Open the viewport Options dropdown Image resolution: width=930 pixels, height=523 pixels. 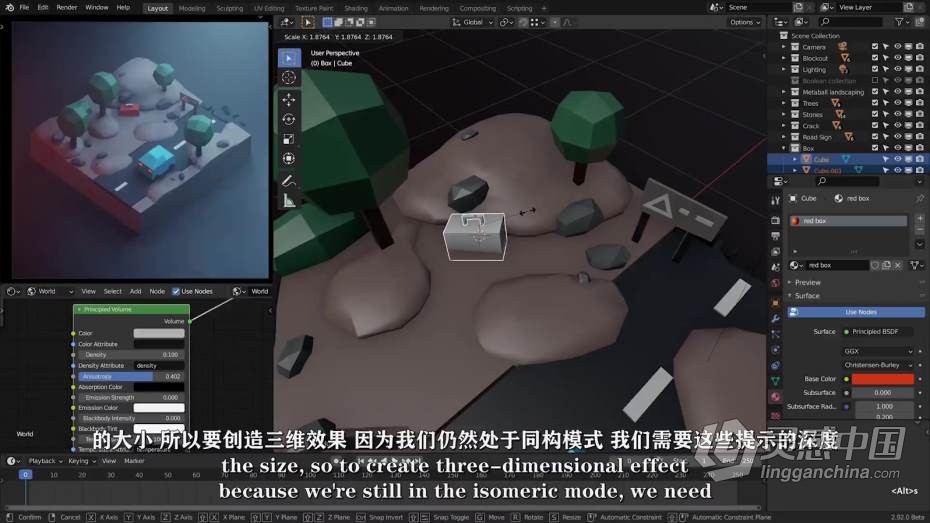click(745, 22)
